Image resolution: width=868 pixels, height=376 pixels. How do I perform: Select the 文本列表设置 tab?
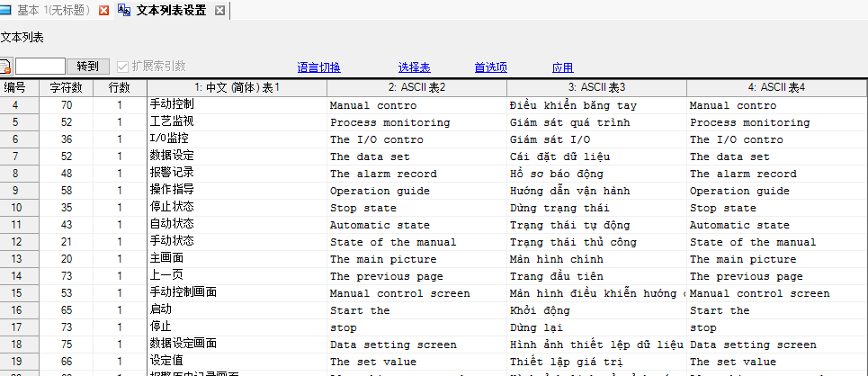(x=171, y=11)
